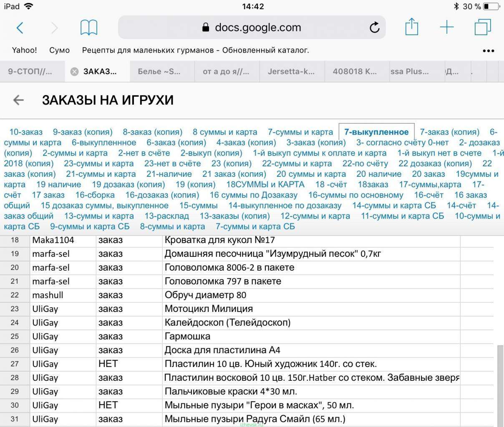
Task: Select the НЕТ cell in row 27
Action: (x=129, y=364)
